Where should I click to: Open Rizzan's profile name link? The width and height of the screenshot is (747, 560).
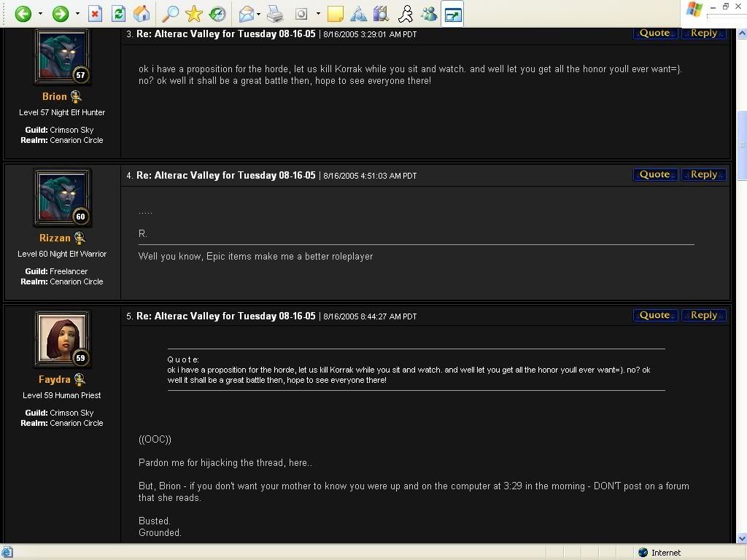pyautogui.click(x=55, y=238)
